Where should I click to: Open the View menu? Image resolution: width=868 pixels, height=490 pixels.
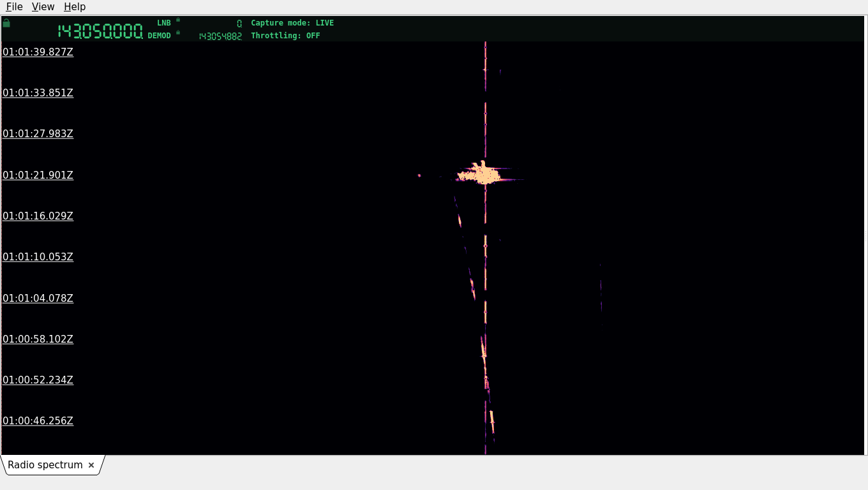coord(43,7)
